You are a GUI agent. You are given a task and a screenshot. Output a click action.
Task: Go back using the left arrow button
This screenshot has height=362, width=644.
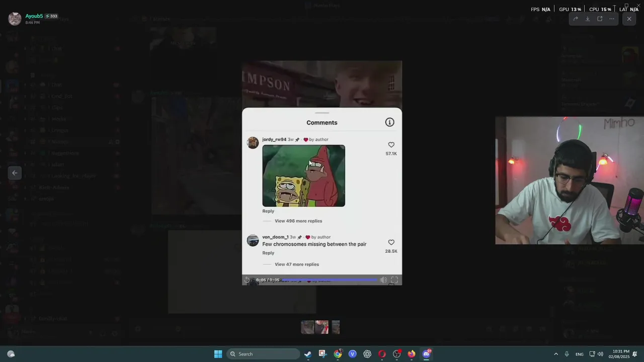coord(15,173)
